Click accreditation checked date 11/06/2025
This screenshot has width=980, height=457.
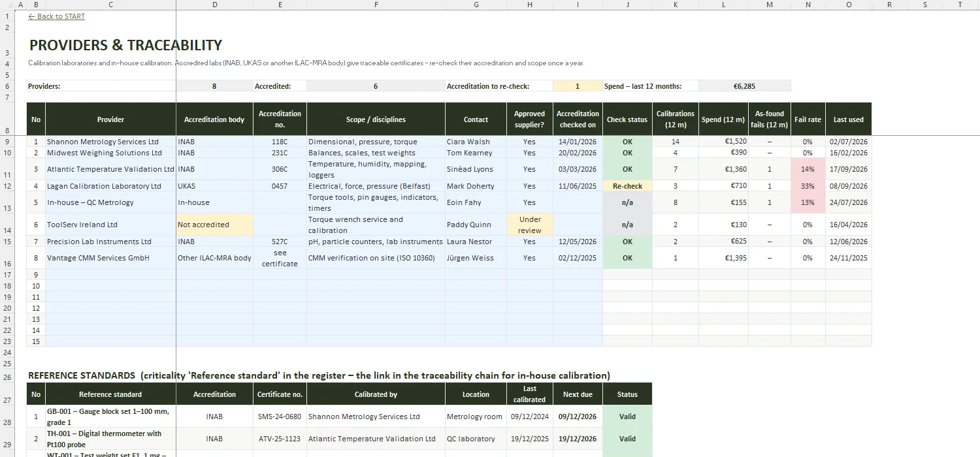tap(578, 186)
